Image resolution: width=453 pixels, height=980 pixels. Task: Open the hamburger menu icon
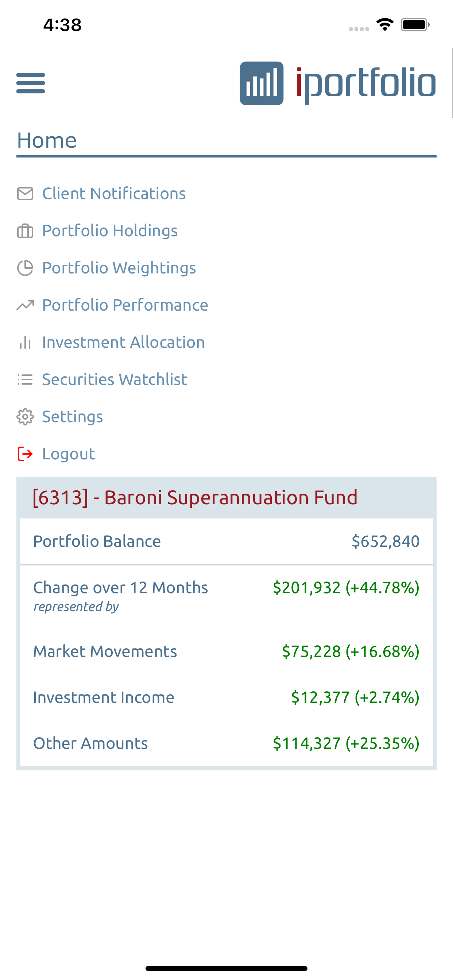[30, 83]
